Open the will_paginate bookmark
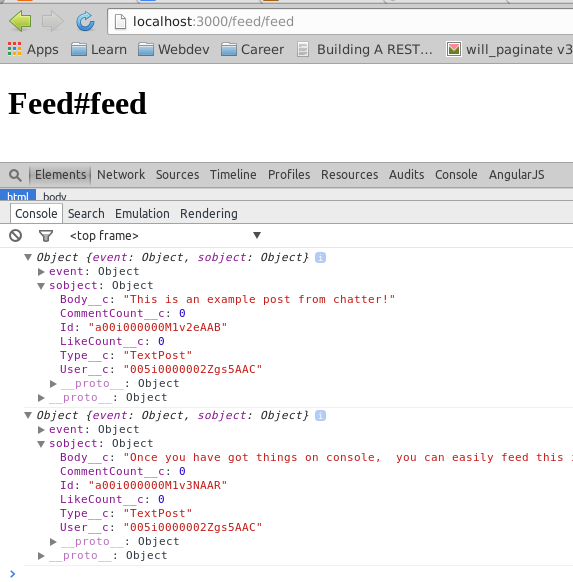Screen dimensions: 573x582 pos(509,49)
